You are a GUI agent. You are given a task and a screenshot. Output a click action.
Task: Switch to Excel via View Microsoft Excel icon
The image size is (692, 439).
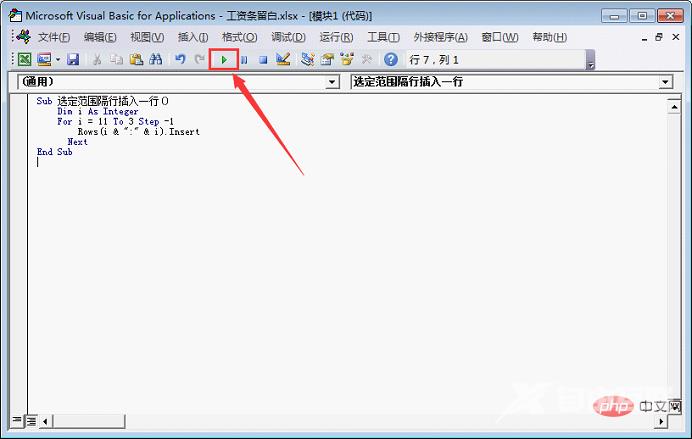(x=24, y=60)
